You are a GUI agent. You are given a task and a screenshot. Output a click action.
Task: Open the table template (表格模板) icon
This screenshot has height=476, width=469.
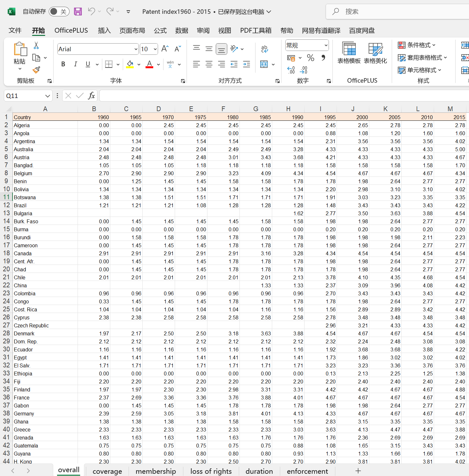[349, 53]
